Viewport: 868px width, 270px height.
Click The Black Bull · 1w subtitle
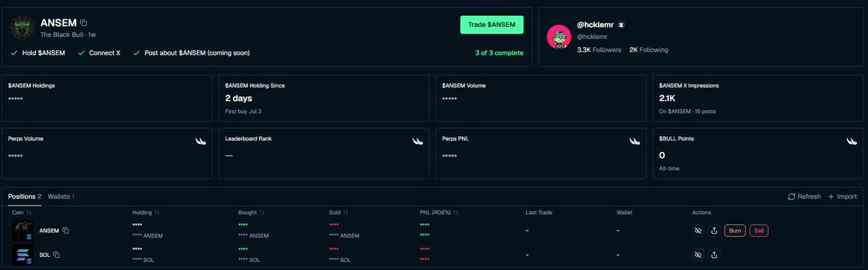pos(68,34)
